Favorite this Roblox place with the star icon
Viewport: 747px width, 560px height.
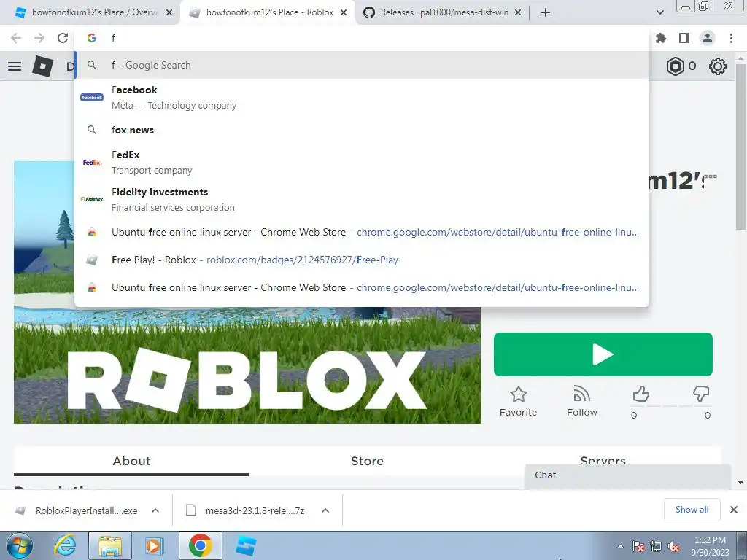click(519, 394)
